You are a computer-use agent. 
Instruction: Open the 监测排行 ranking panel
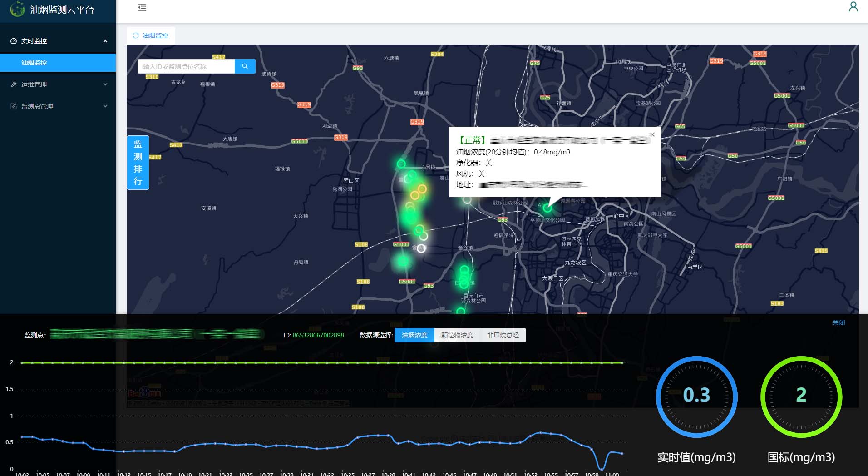138,163
